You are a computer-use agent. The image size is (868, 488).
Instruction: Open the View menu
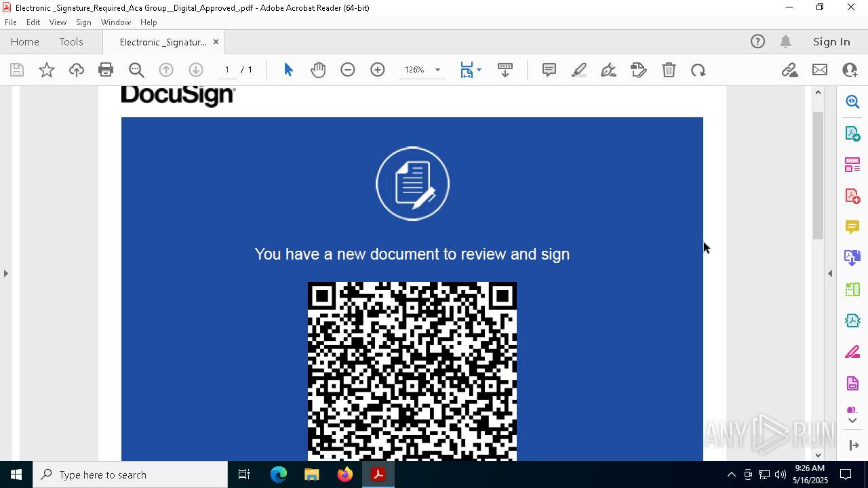58,22
